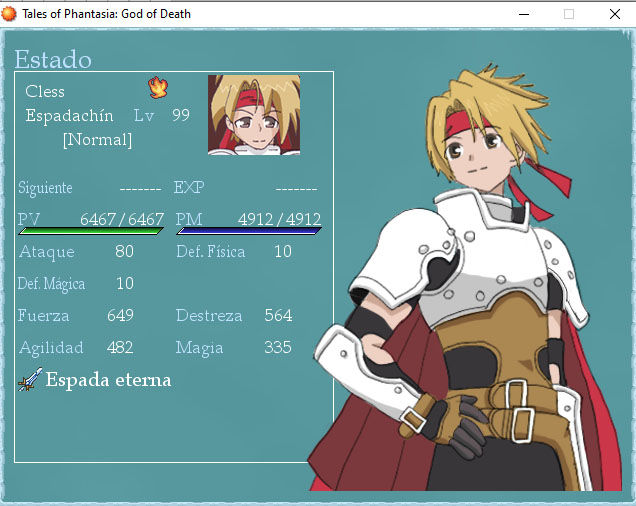Click the Lv level label
636x506 pixels.
click(144, 116)
